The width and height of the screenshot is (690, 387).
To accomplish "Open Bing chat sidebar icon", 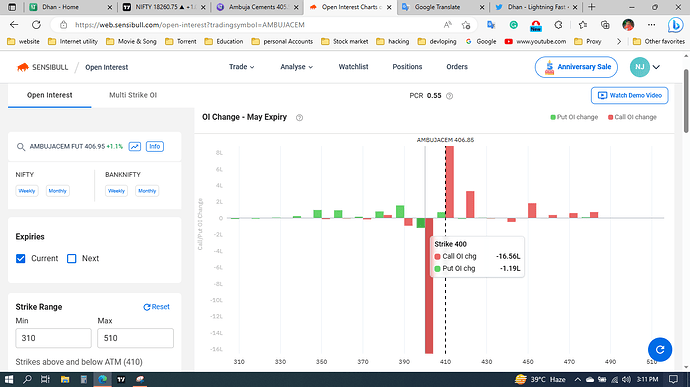I will (x=675, y=25).
